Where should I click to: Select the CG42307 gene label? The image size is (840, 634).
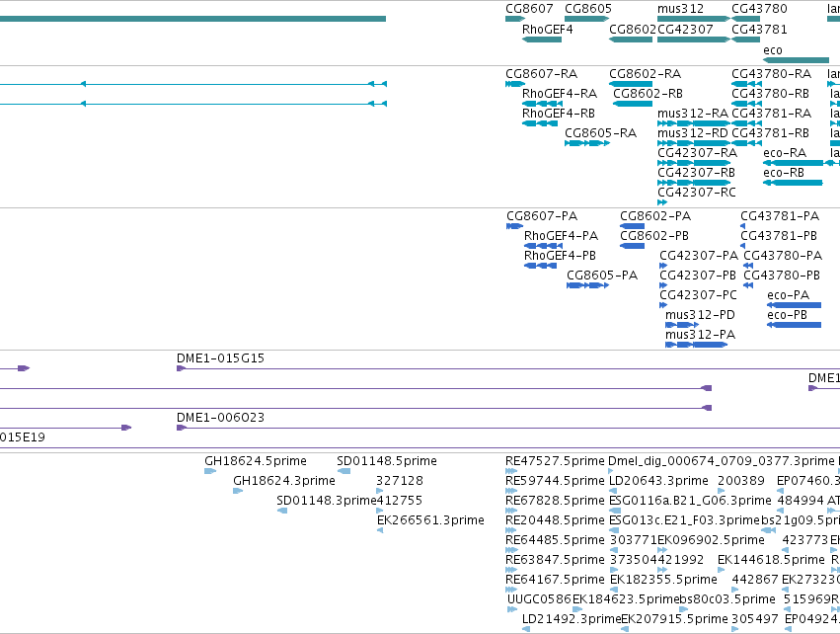(685, 30)
